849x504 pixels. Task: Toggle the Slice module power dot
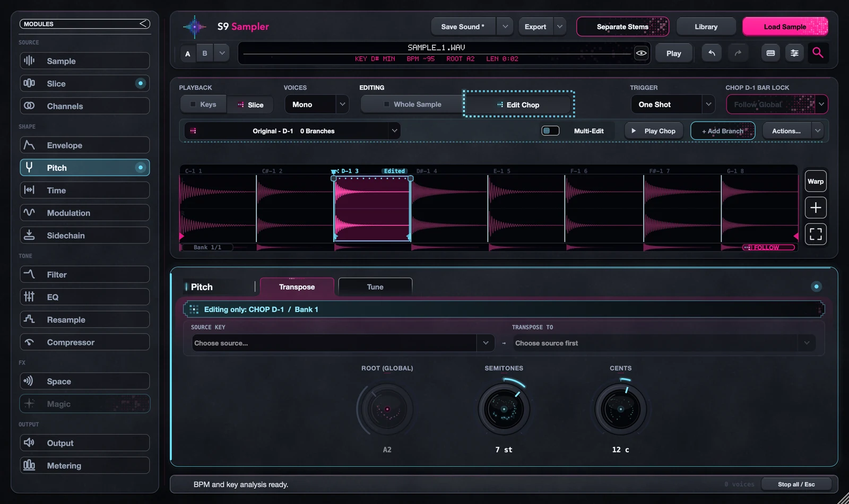pyautogui.click(x=141, y=83)
